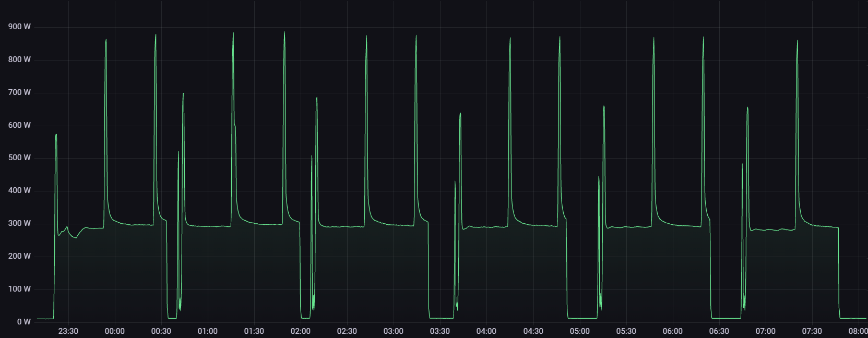Click the highest power peak just before 02:00
Viewport: 868px width, 338px height.
click(284, 32)
